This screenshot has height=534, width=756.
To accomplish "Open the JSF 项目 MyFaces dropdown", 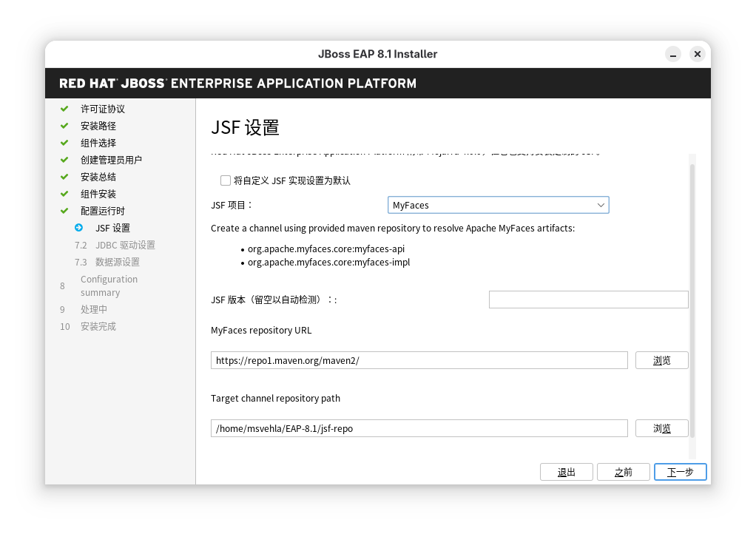I will [x=498, y=205].
